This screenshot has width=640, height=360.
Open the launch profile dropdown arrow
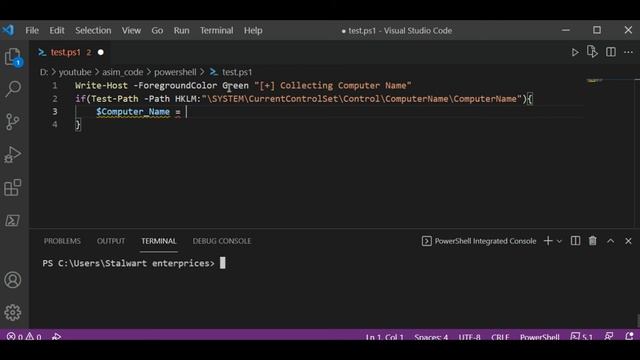(x=559, y=241)
